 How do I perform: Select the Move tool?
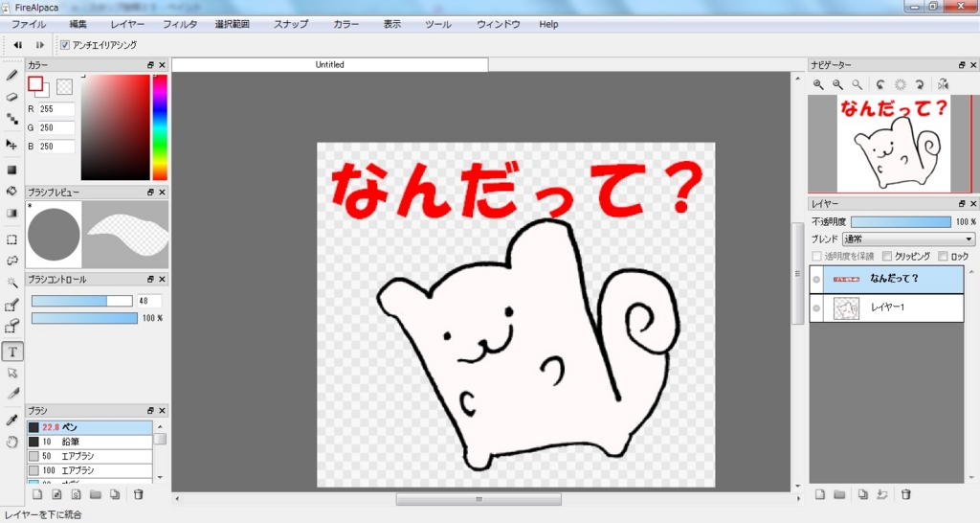(11, 145)
